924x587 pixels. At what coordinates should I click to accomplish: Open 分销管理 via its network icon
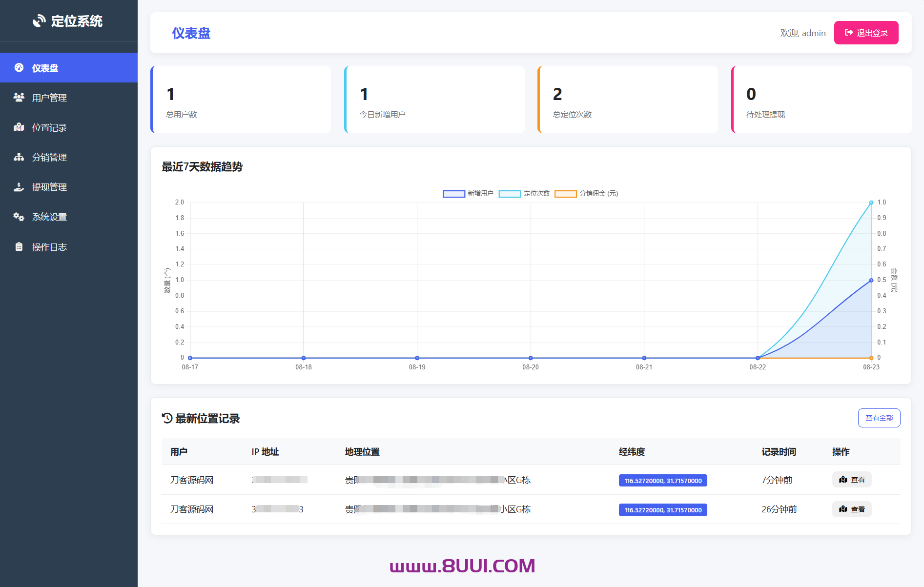click(19, 157)
